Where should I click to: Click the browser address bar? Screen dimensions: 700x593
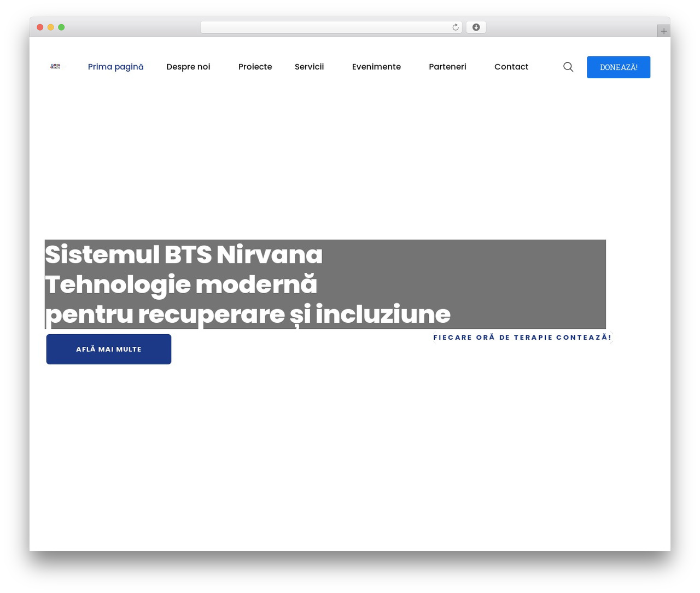click(x=331, y=27)
